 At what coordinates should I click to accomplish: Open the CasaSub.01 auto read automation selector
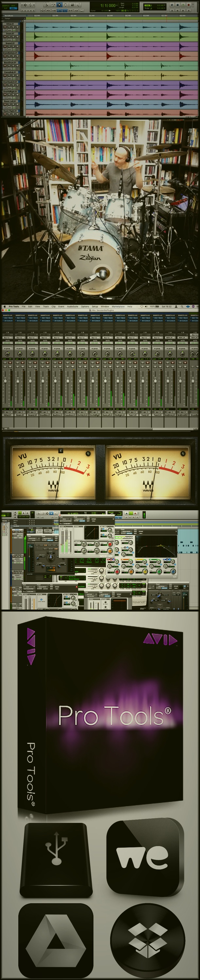[70, 343]
